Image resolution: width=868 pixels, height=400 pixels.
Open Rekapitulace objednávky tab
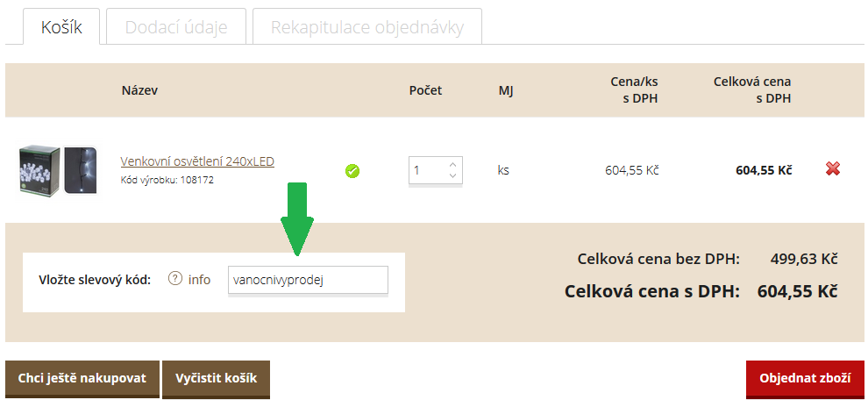coord(366,27)
